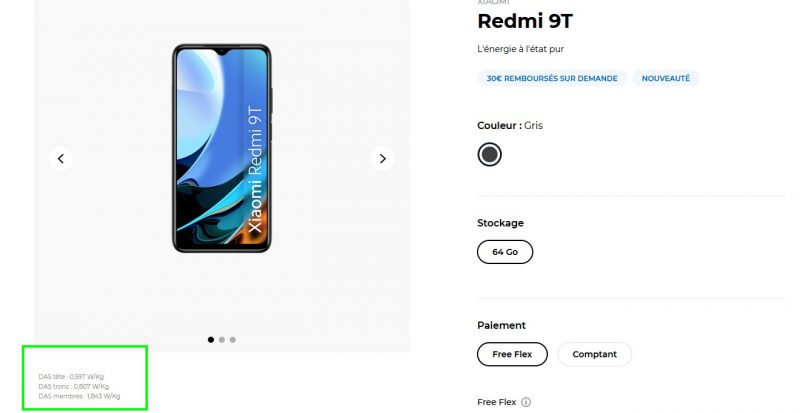This screenshot has width=800, height=413.
Task: Click the 30€ remboursés sur demande badge
Action: [552, 78]
